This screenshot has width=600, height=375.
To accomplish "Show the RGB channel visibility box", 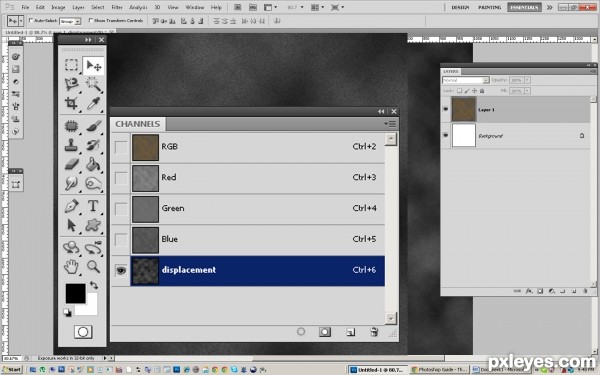I will (121, 147).
